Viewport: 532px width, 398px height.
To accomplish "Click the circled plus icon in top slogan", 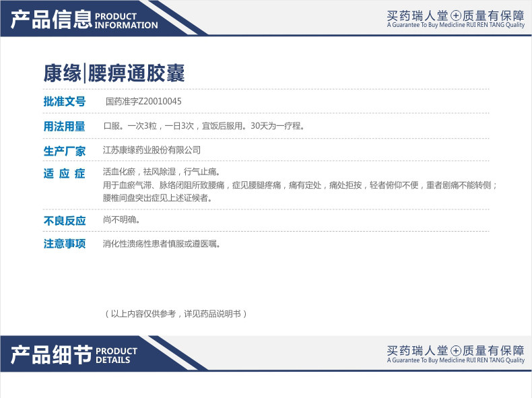I will pos(456,15).
